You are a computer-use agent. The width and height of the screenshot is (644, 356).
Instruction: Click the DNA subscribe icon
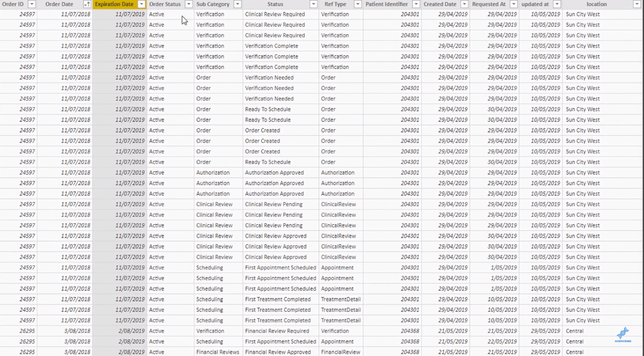[x=623, y=335]
